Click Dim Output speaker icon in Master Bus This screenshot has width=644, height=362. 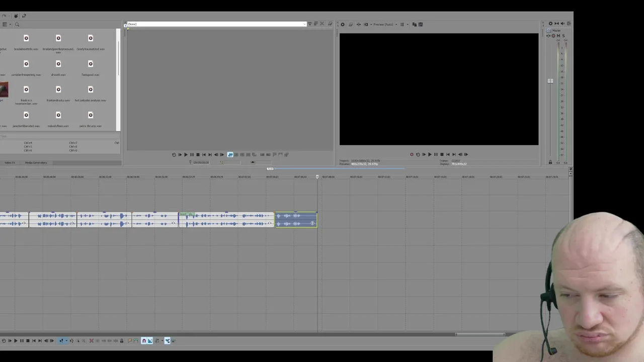click(562, 24)
